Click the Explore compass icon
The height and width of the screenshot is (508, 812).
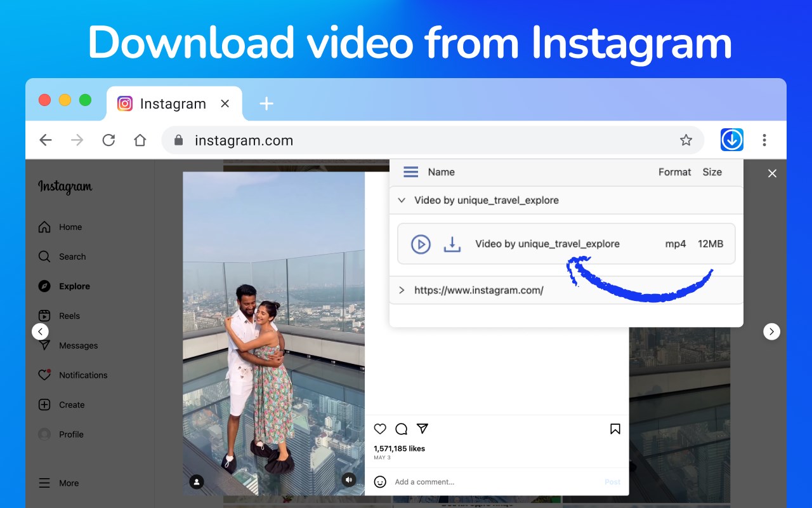coord(44,286)
